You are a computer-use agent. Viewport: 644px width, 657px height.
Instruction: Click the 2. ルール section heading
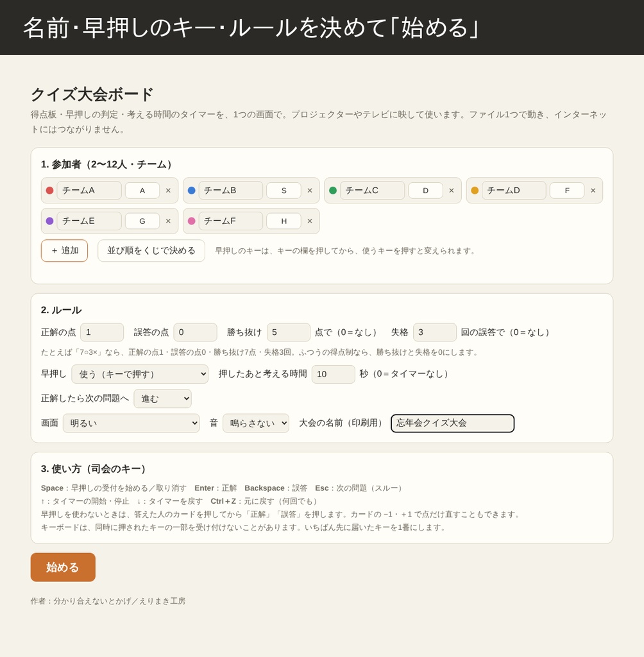tap(61, 310)
